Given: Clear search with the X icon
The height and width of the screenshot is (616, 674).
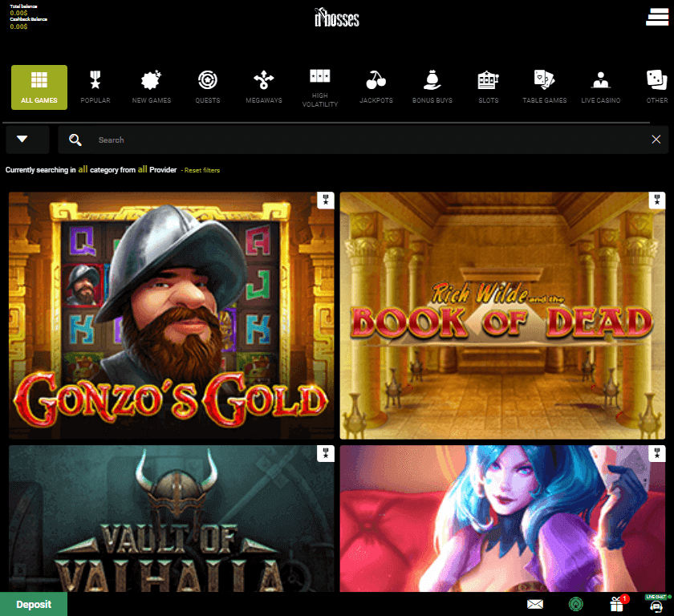Looking at the screenshot, I should click(656, 140).
